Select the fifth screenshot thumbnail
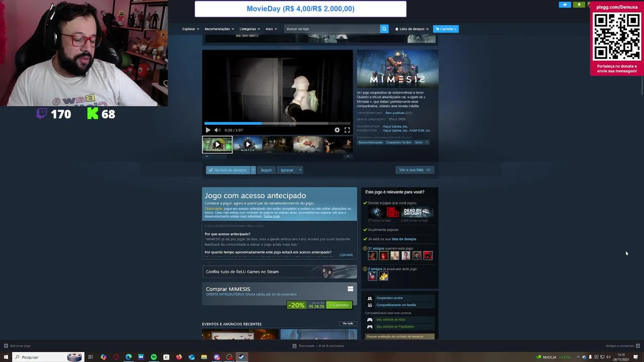 [338, 144]
